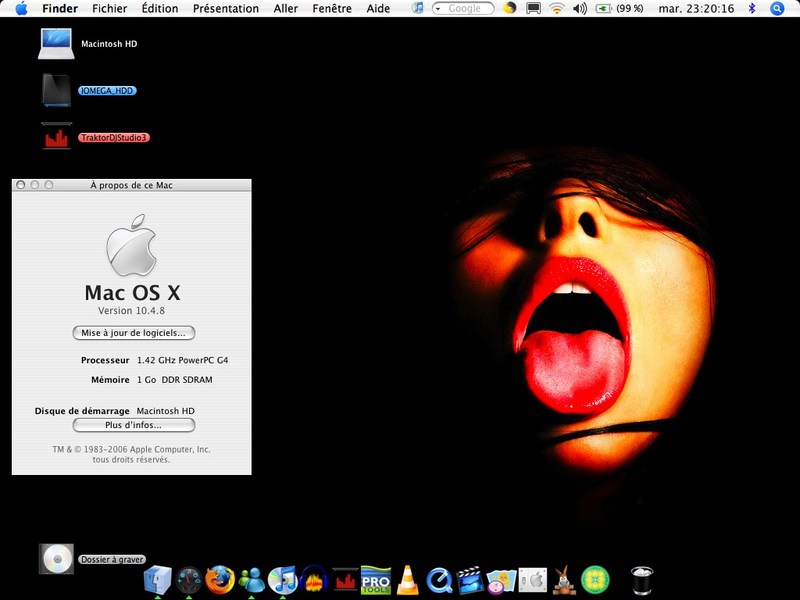The image size is (800, 600).
Task: Launch Audacity headphones icon in dock
Action: [x=314, y=580]
